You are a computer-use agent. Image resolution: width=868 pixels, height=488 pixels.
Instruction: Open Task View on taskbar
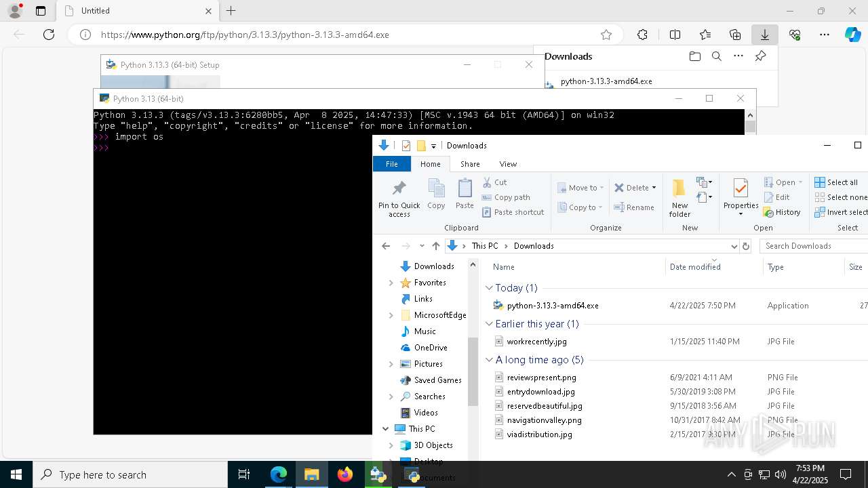coord(244,474)
